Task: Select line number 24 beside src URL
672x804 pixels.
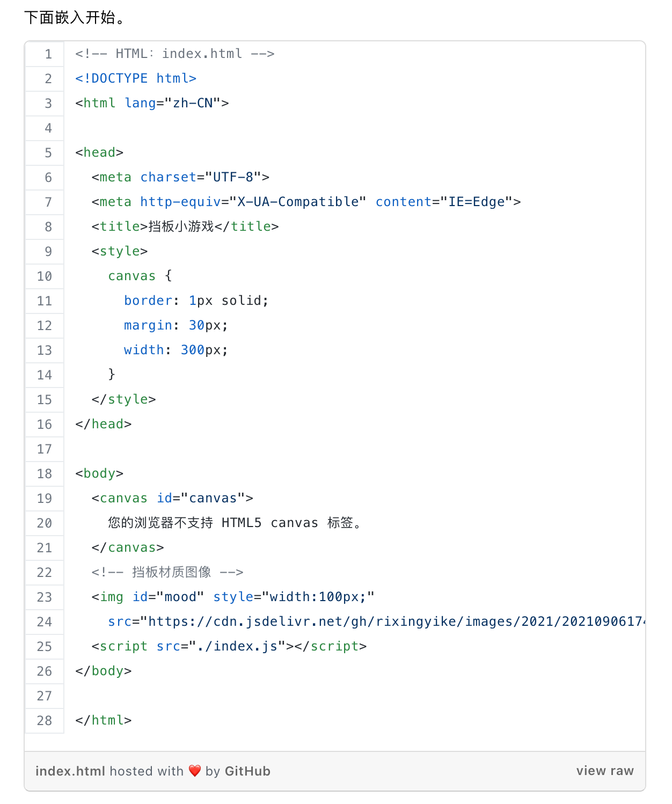Action: (x=45, y=622)
